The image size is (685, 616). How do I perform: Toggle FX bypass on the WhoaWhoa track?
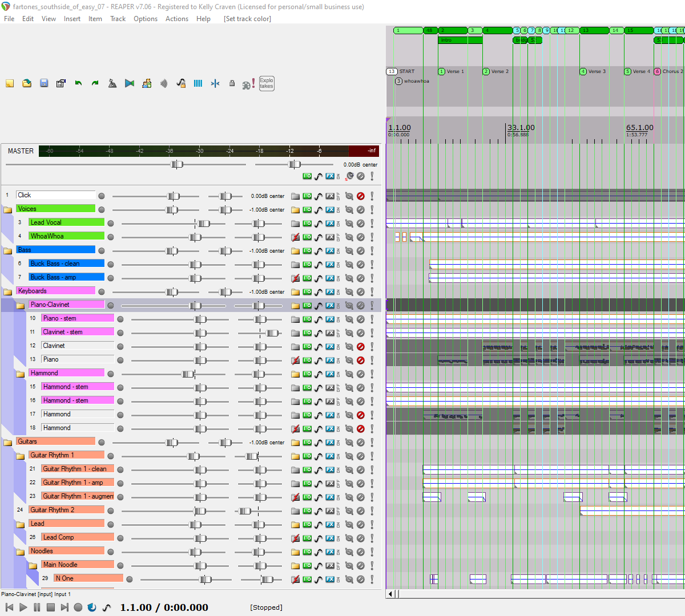pos(338,237)
